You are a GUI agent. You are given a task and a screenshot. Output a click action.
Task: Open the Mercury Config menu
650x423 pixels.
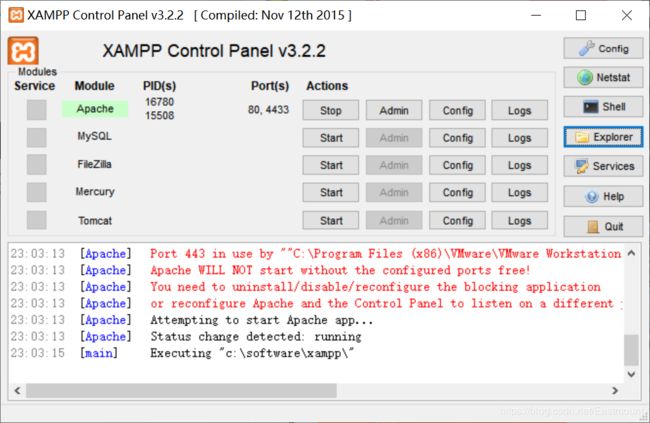[457, 192]
